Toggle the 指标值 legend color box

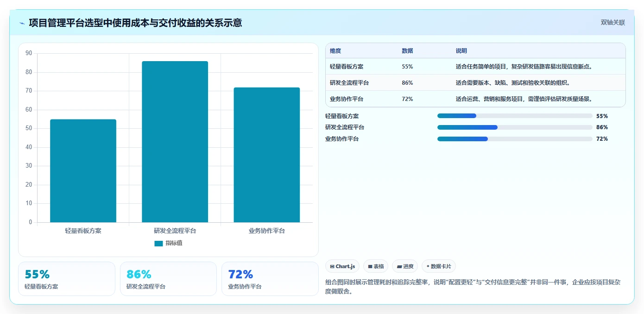coord(158,244)
